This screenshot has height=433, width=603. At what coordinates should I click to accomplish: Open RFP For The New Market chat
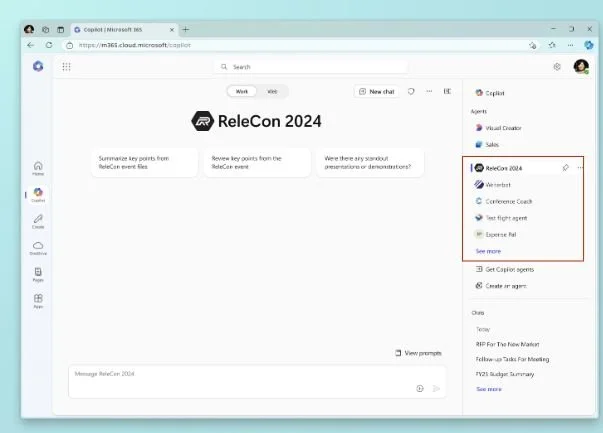pos(508,344)
